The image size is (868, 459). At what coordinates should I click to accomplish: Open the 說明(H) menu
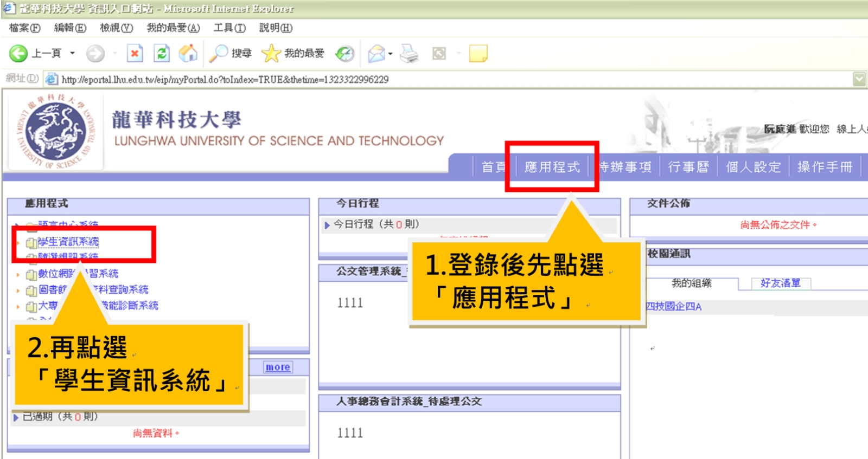tap(276, 28)
